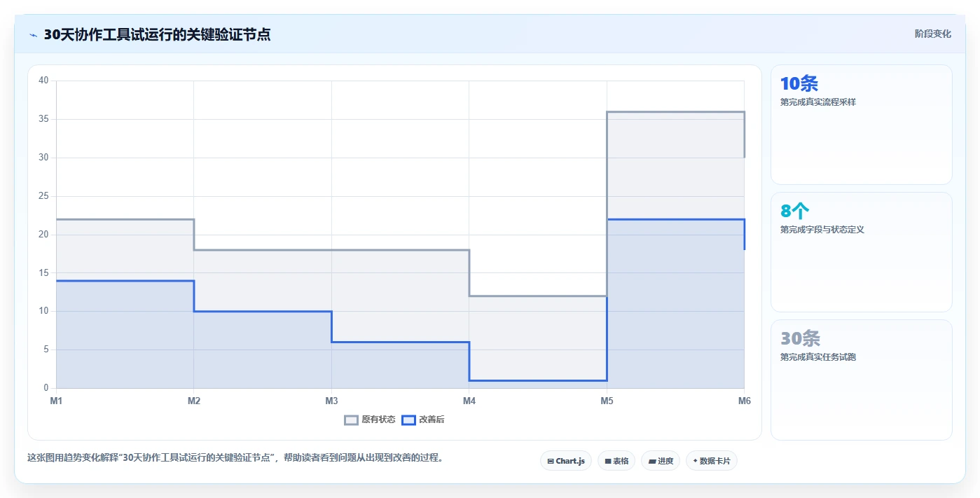Click the M6 x-axis label
Image resolution: width=980 pixels, height=498 pixels.
tap(745, 401)
